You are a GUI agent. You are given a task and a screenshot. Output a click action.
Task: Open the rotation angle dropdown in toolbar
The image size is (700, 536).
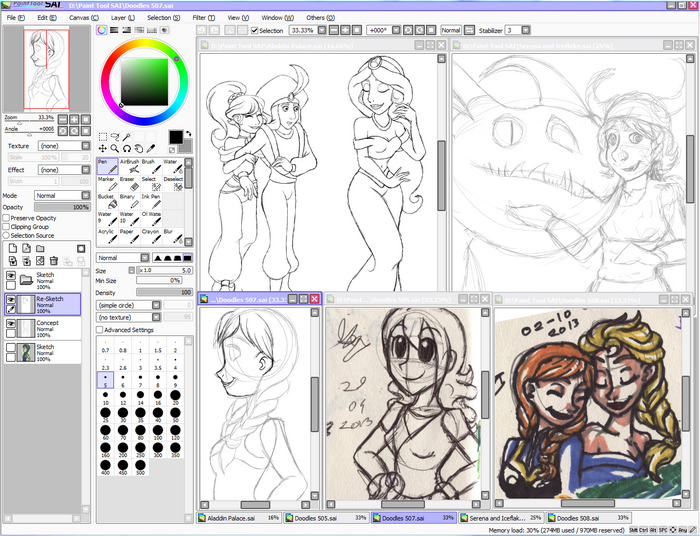[x=396, y=30]
